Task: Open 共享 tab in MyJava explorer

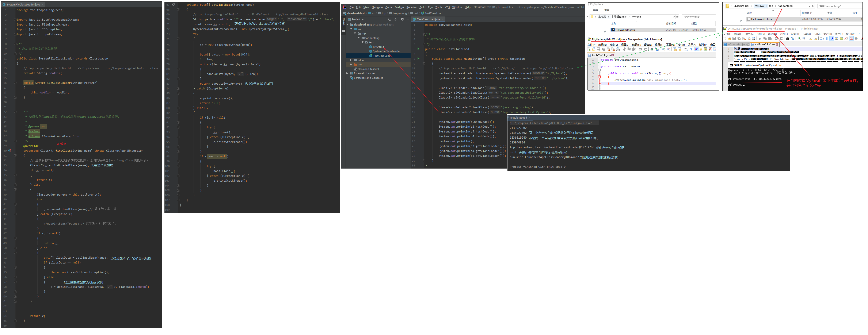Action: point(596,10)
